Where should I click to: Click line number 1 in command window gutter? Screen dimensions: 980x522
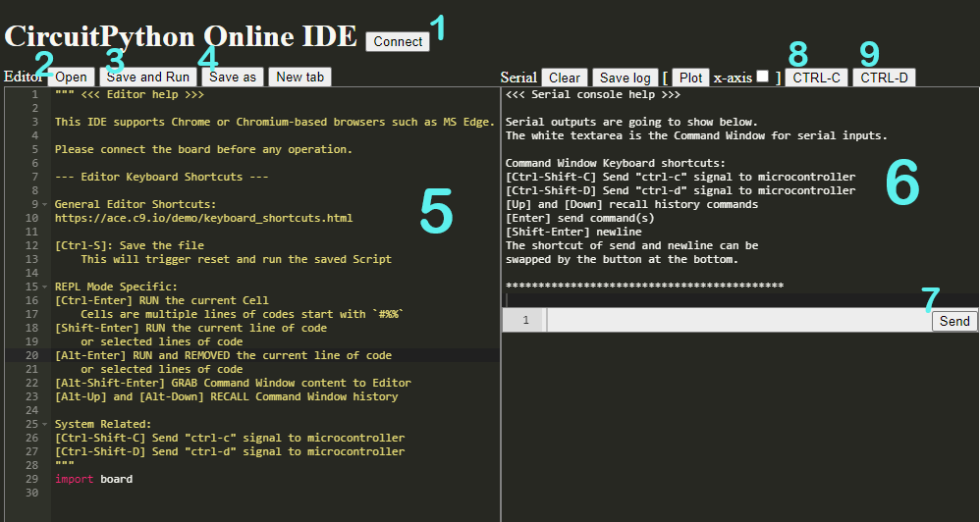pos(525,320)
